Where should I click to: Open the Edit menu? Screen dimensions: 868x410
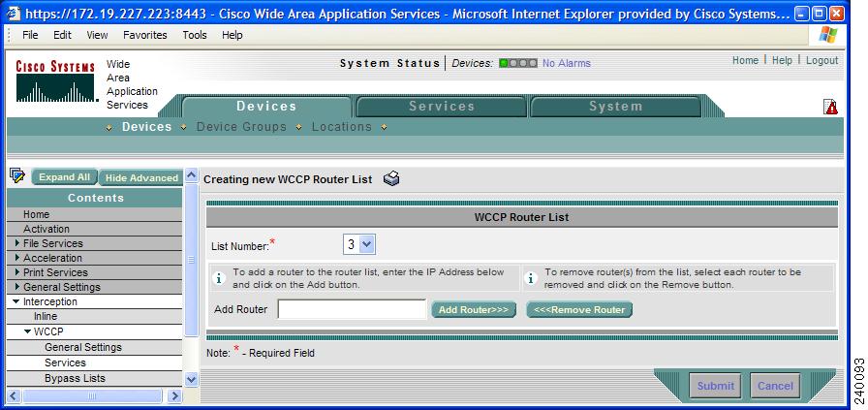click(x=62, y=35)
